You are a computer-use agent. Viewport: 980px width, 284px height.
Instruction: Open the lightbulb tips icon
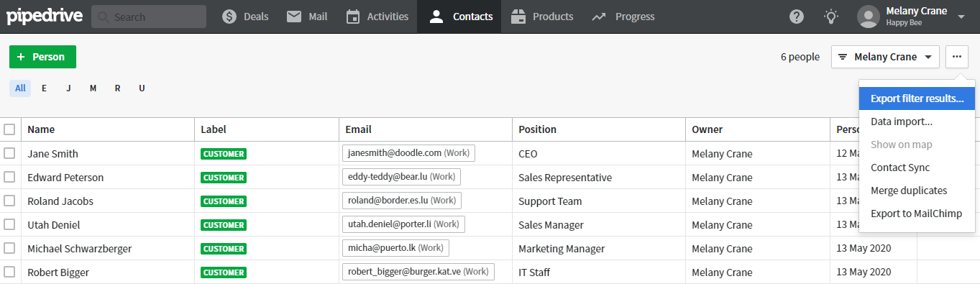coord(831,17)
